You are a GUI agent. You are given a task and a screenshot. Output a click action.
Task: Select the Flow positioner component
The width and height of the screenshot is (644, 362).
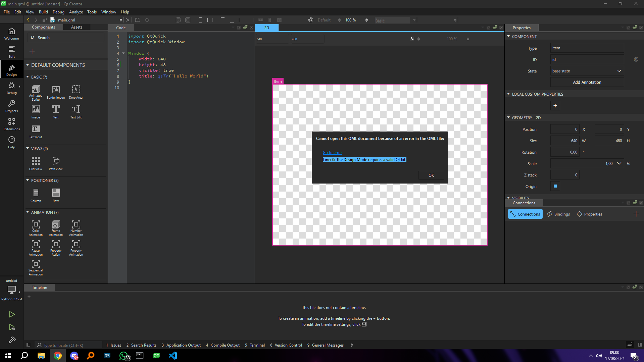56,196
